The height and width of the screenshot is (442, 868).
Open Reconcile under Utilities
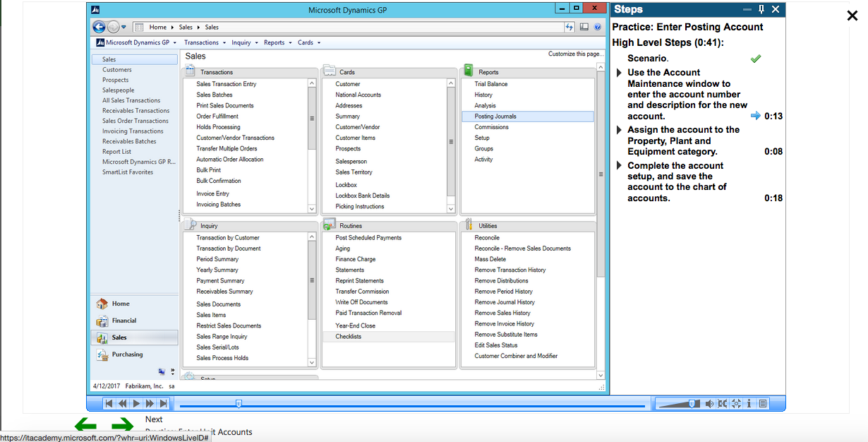(487, 238)
